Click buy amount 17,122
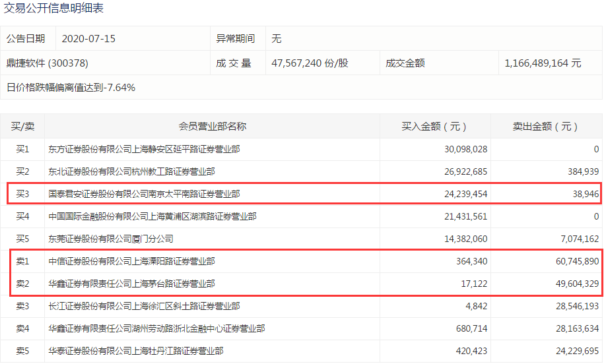 point(474,284)
